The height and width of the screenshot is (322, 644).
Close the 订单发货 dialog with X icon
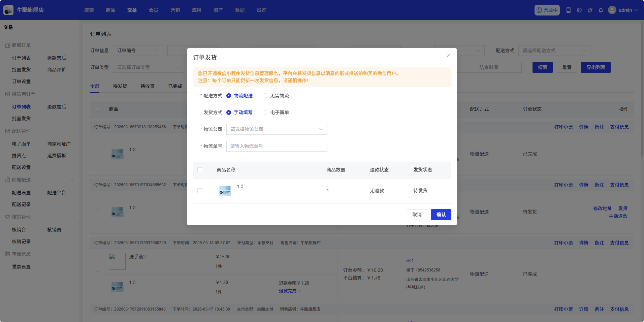point(448,55)
